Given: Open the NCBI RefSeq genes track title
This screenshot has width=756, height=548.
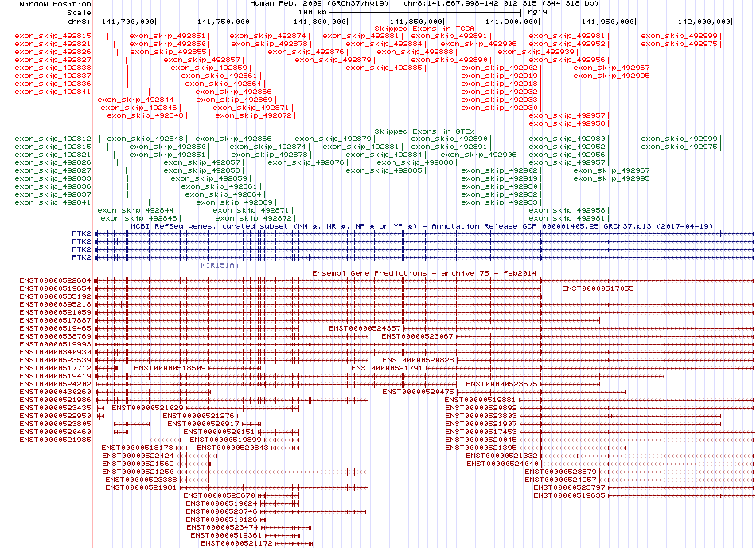Looking at the screenshot, I should tap(422, 226).
